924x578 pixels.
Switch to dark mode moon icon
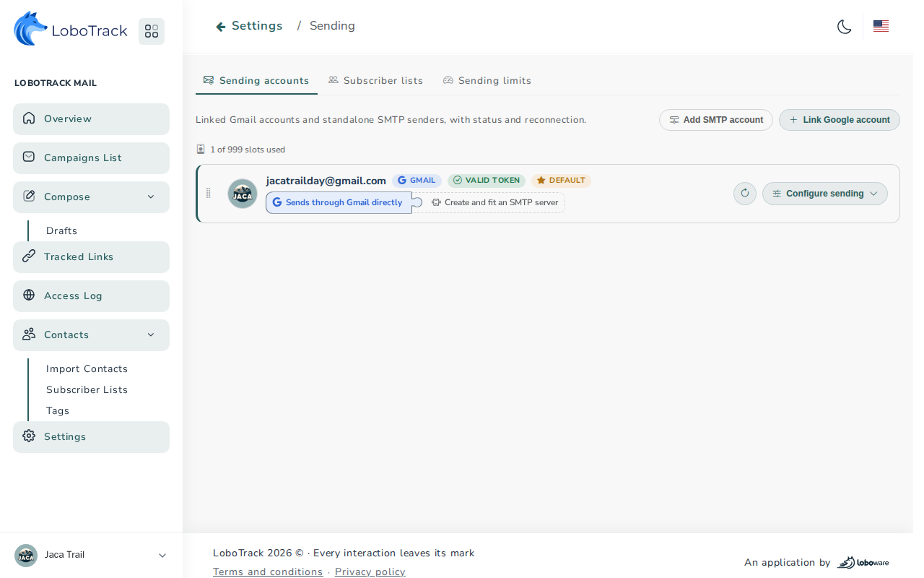coord(845,27)
